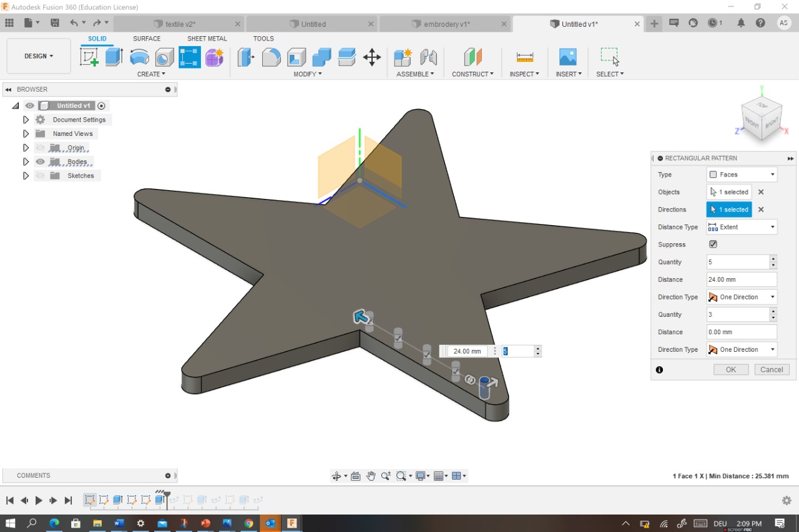Open the Distance Type dropdown showing Extent
The width and height of the screenshot is (799, 532).
coord(742,227)
